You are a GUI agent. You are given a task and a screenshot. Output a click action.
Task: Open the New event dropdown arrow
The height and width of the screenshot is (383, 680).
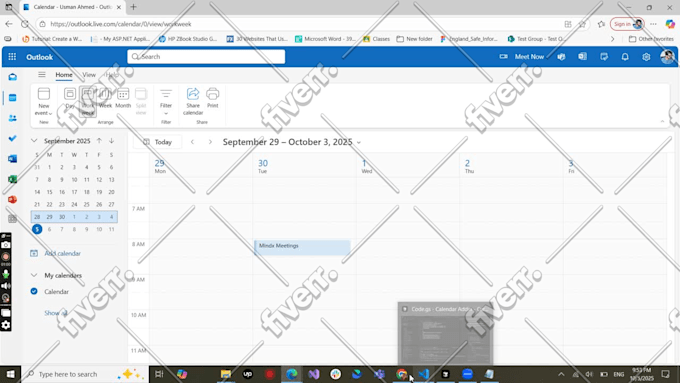[50, 113]
